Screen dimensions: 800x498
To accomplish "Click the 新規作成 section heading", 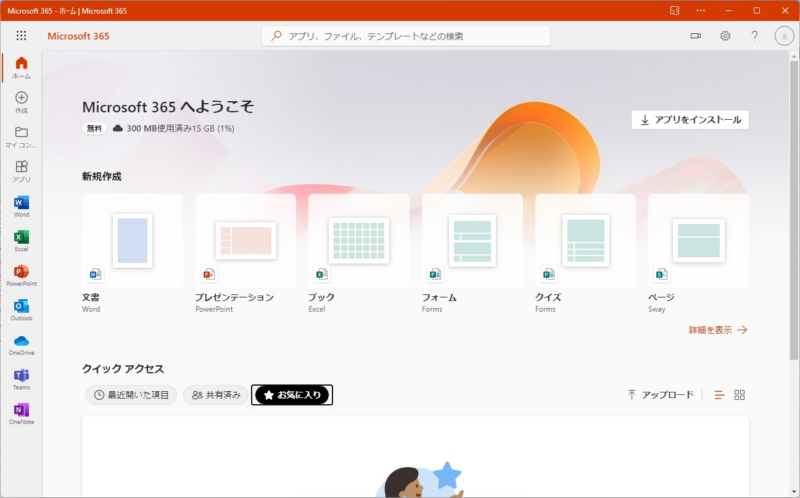I will click(x=102, y=177).
